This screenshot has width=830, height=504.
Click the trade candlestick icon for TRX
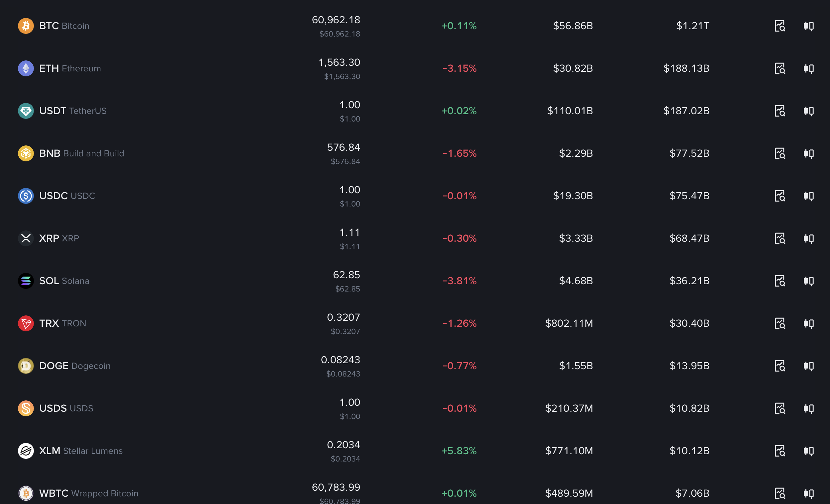(808, 323)
